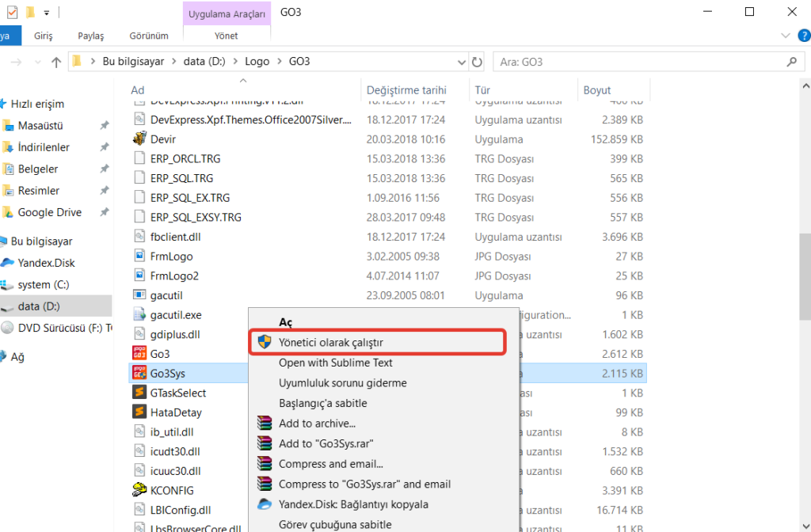The width and height of the screenshot is (811, 532).
Task: Click the refresh icon next to address bar
Action: point(477,62)
